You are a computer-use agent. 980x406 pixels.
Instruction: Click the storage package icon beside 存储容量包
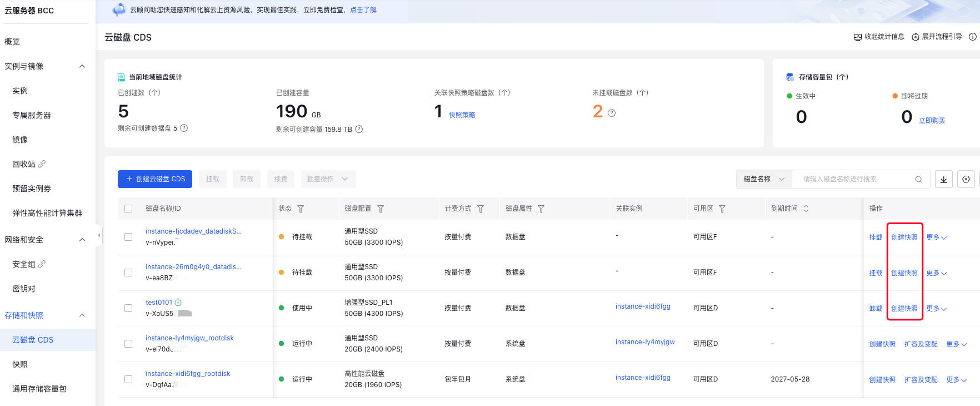click(x=790, y=77)
